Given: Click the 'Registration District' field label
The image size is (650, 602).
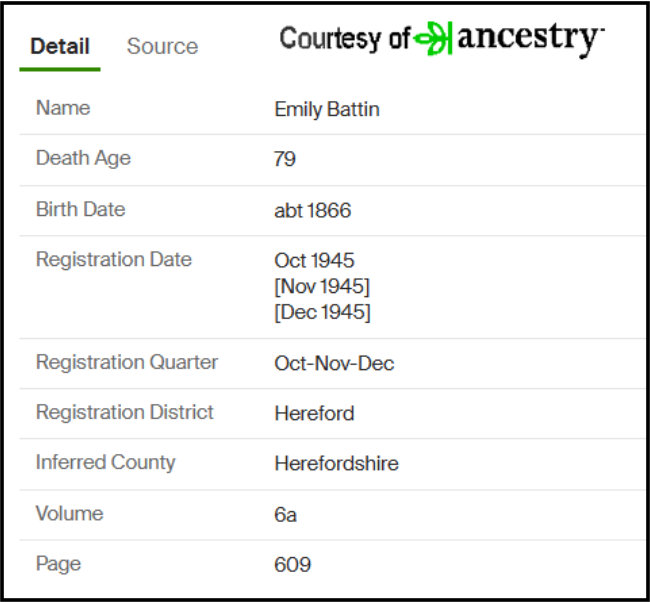Looking at the screenshot, I should coord(125,412).
